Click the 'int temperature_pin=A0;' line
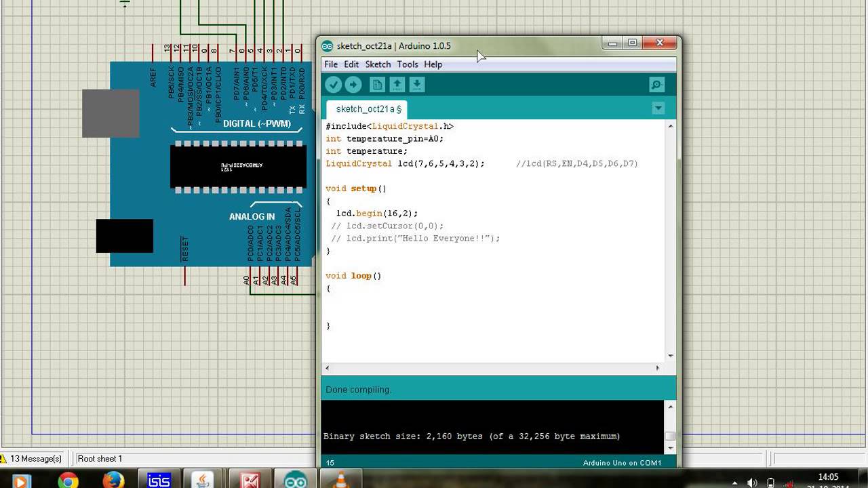This screenshot has width=868, height=488. pyautogui.click(x=384, y=139)
